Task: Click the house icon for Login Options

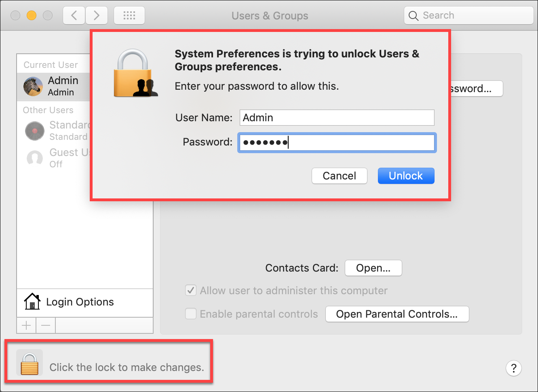Action: pyautogui.click(x=32, y=301)
